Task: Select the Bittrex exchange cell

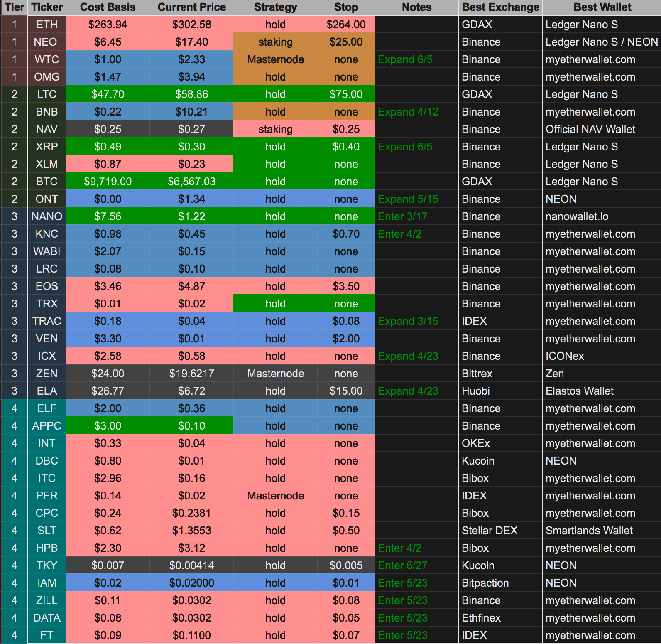Action: 501,374
